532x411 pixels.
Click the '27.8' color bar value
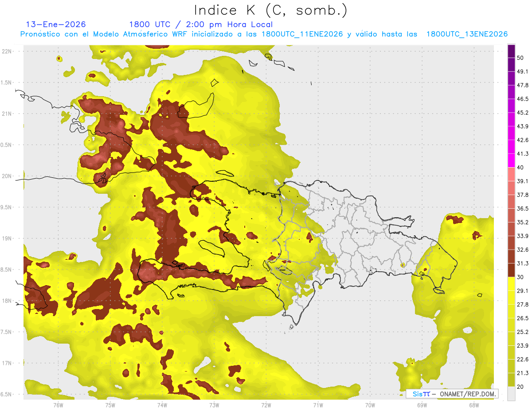click(523, 305)
